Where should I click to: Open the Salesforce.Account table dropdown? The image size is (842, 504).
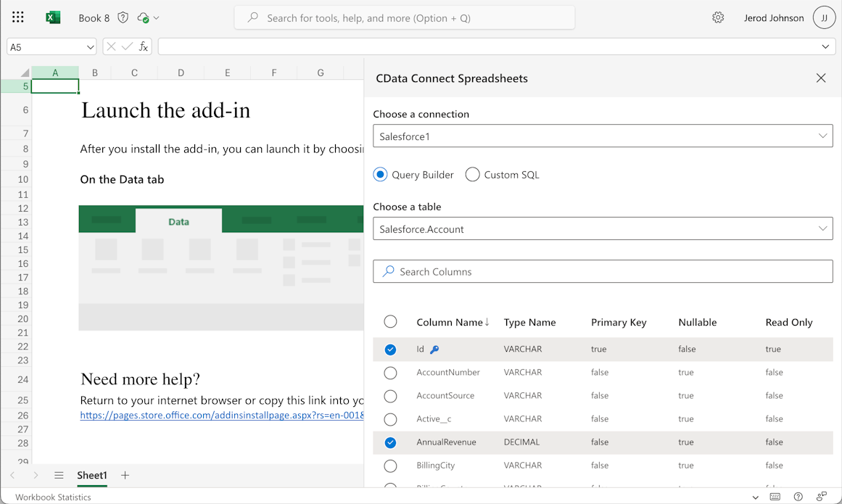point(602,229)
